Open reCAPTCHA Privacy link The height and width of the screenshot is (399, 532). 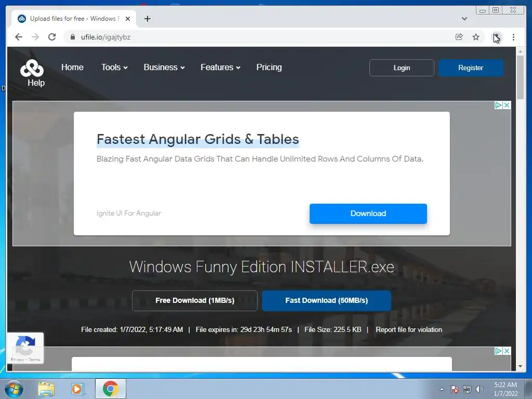click(x=17, y=360)
